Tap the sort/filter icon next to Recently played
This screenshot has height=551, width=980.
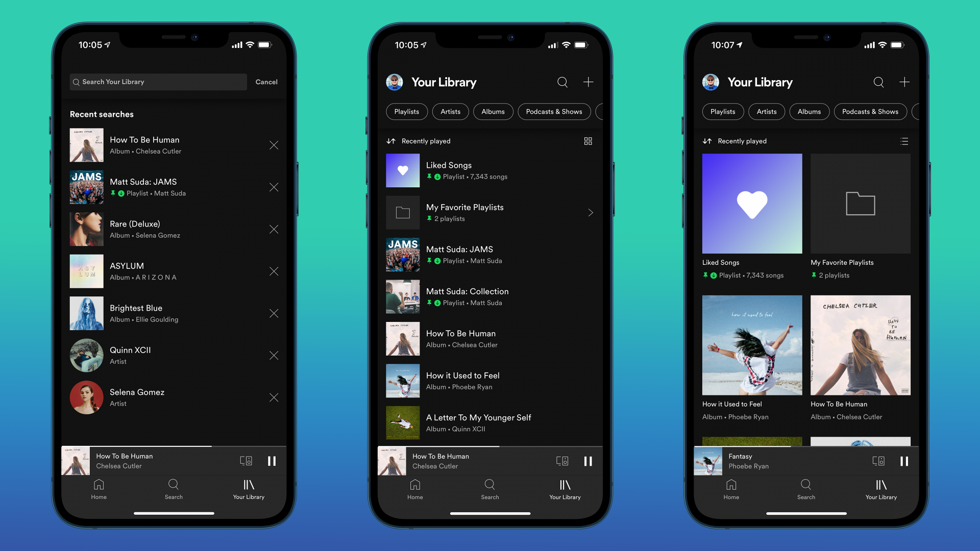point(391,141)
